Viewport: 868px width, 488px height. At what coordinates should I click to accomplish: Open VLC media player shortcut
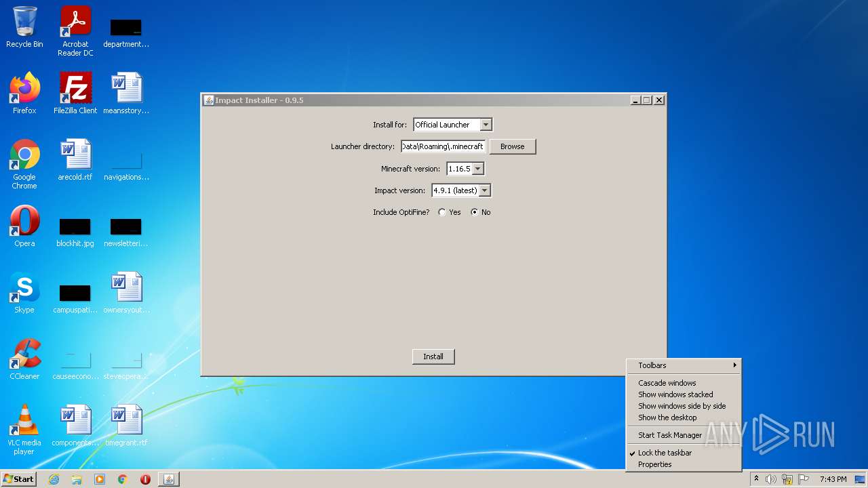pyautogui.click(x=24, y=430)
